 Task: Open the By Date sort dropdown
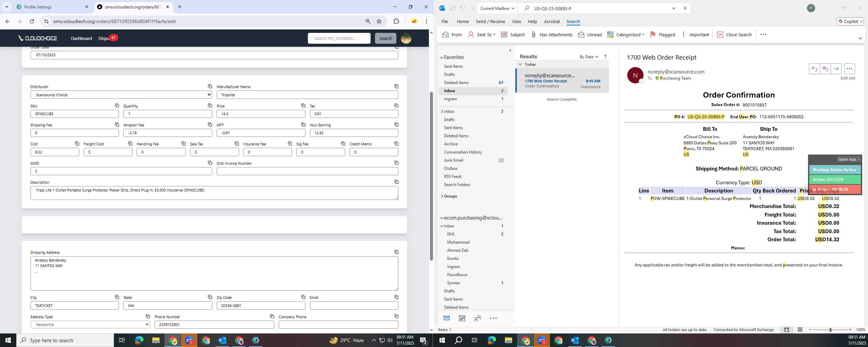click(x=589, y=57)
